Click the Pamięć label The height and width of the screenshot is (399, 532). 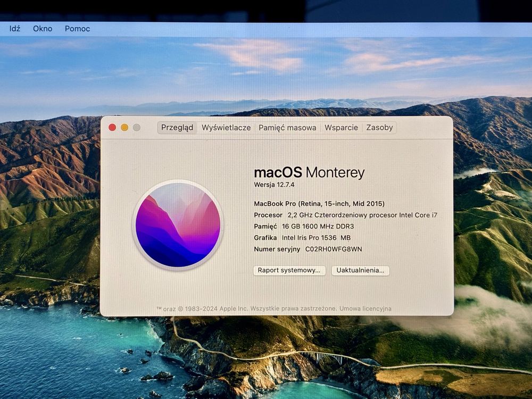pyautogui.click(x=265, y=226)
